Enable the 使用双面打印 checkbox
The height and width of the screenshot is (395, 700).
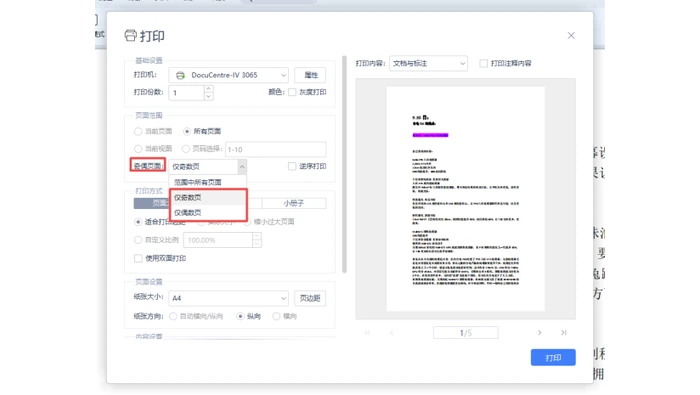click(138, 258)
